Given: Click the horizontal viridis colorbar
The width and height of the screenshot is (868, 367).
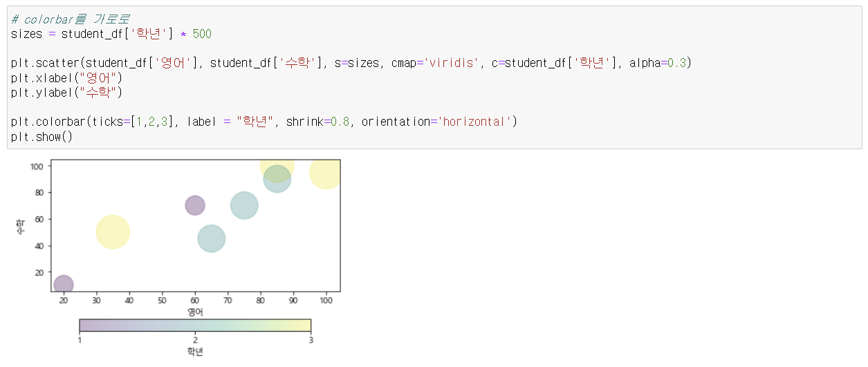Looking at the screenshot, I should point(195,326).
